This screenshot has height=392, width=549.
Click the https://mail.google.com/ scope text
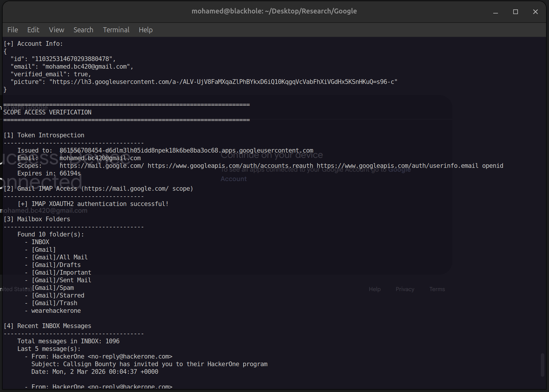coord(102,166)
